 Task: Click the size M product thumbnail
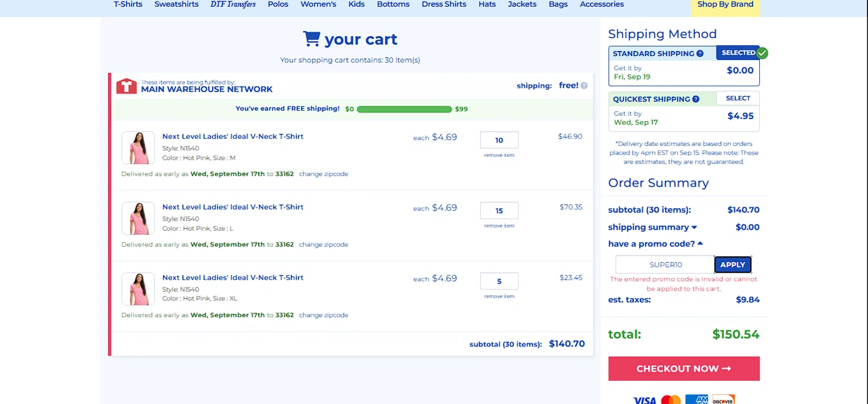(x=138, y=148)
